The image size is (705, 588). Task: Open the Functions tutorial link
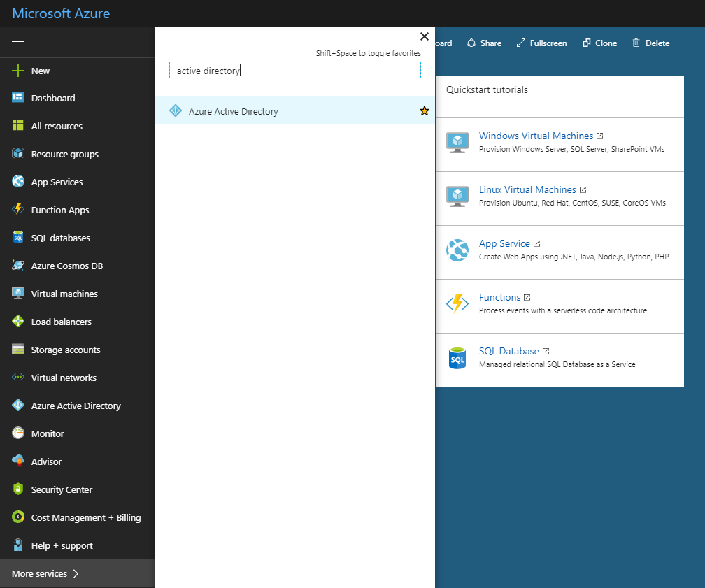[499, 298]
